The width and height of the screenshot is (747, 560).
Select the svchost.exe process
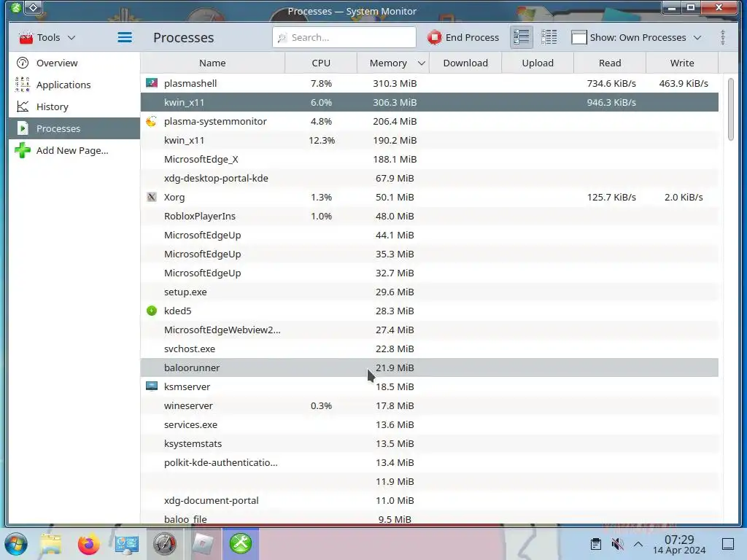click(x=429, y=349)
